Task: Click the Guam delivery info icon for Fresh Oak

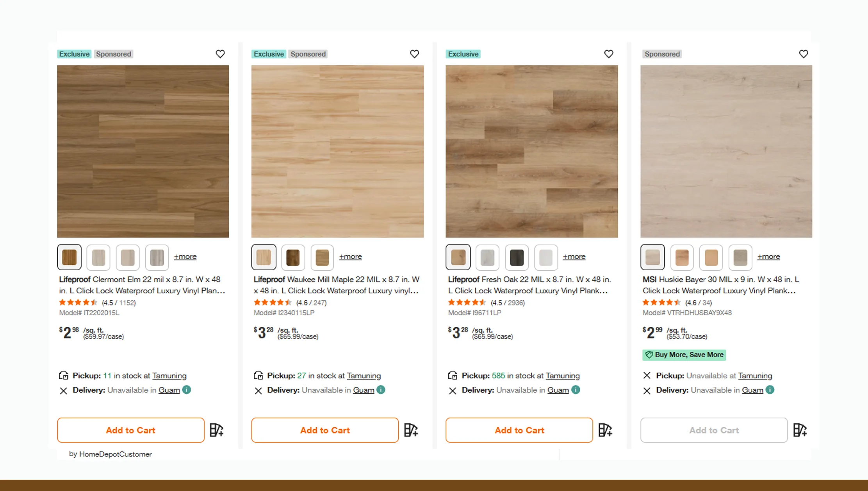Action: pos(575,390)
